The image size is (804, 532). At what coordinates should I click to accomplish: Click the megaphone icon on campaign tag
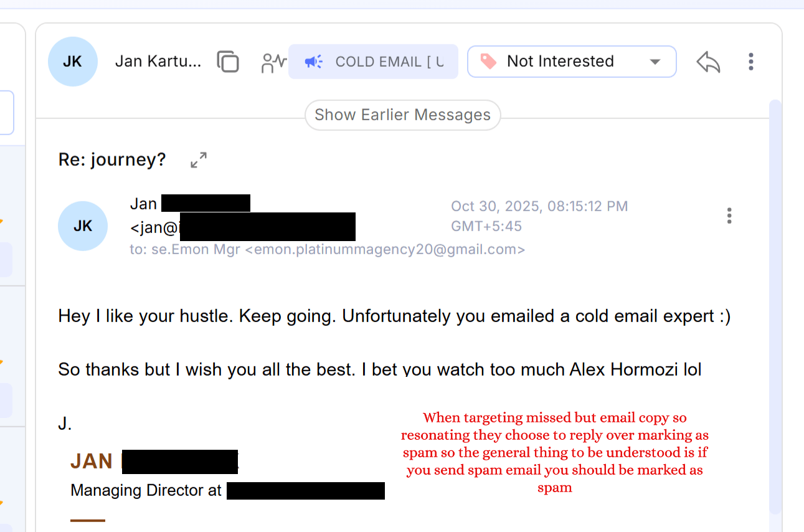[x=313, y=62]
